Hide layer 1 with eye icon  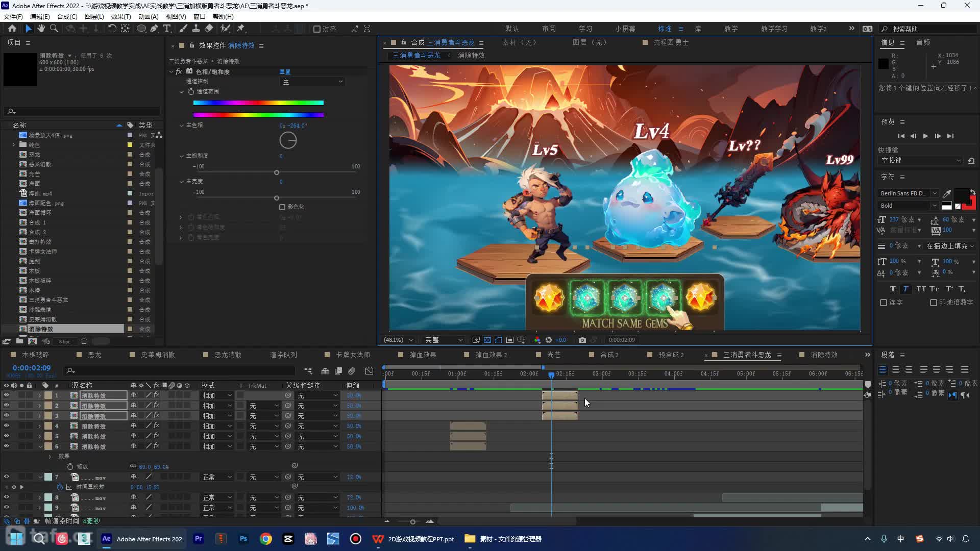coord(7,395)
